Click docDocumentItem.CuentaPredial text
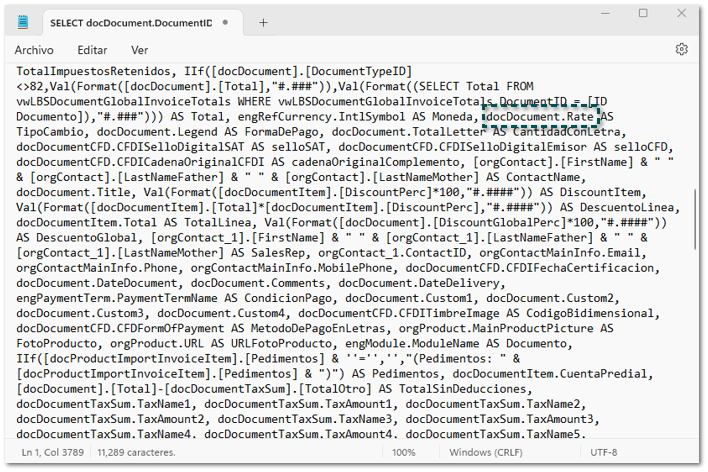This screenshot has width=708, height=472. coord(550,374)
